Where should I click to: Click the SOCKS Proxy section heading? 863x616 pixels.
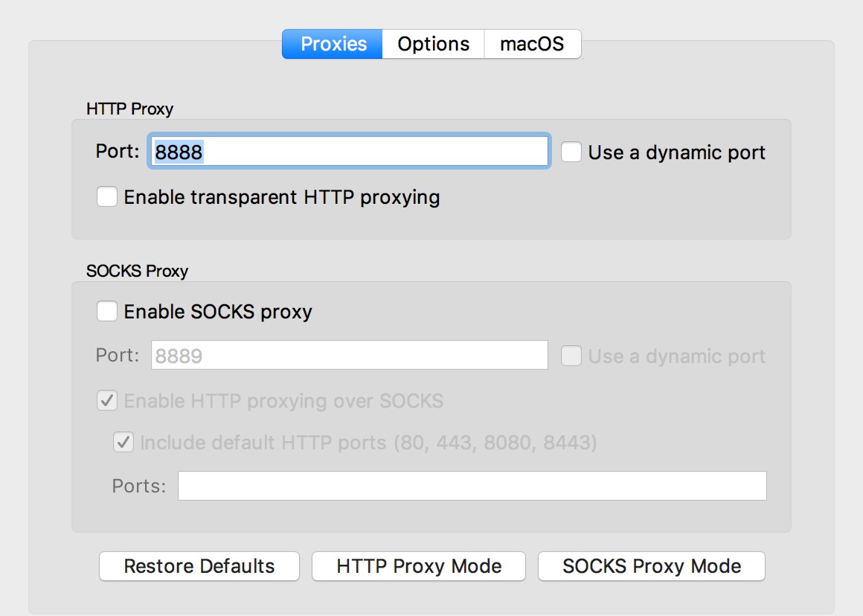pyautogui.click(x=137, y=271)
